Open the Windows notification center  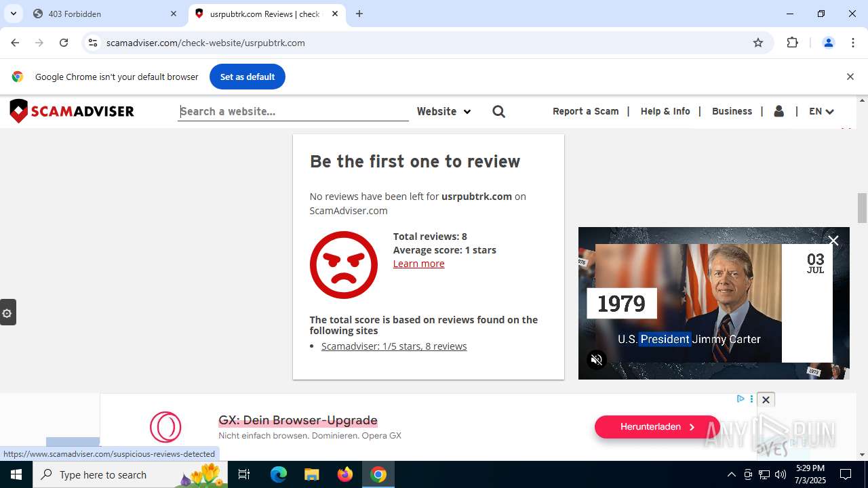pyautogui.click(x=846, y=474)
